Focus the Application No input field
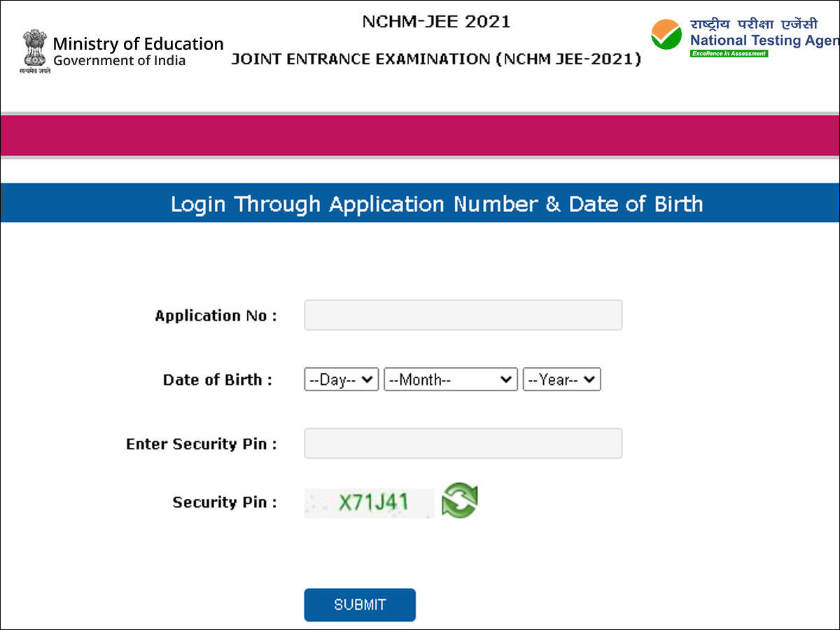Viewport: 840px width, 630px height. 463,315
